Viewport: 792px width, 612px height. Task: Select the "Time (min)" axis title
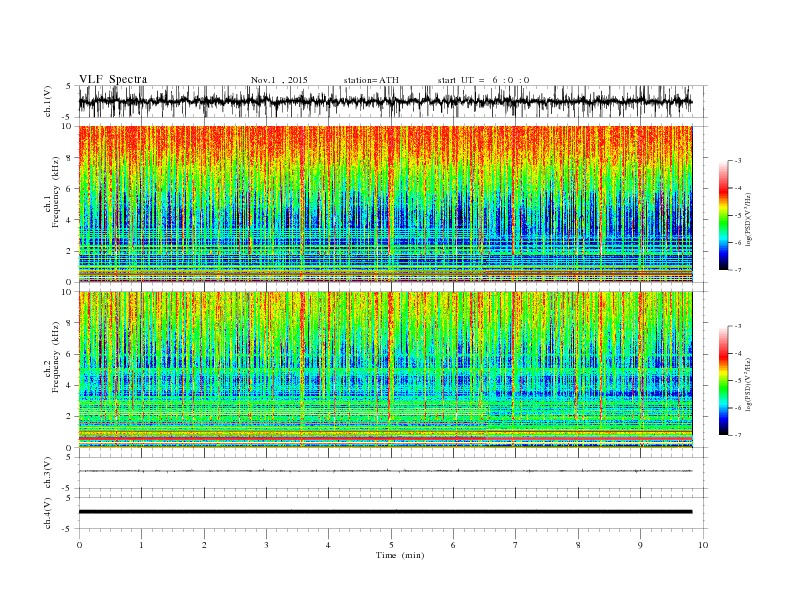click(x=400, y=555)
